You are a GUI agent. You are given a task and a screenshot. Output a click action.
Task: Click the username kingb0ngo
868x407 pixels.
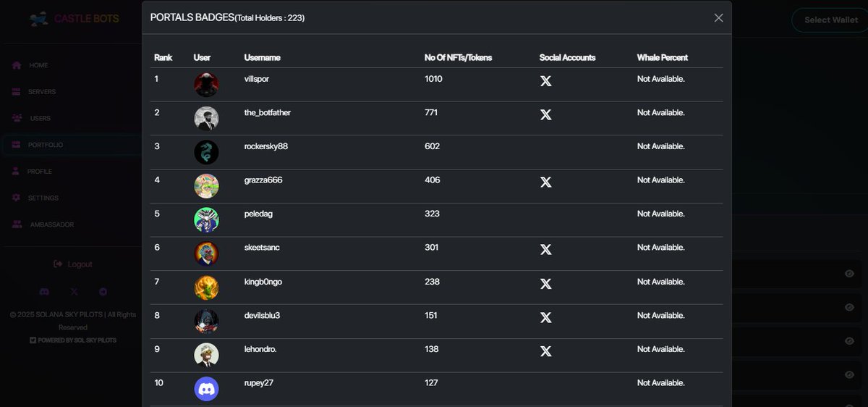pyautogui.click(x=263, y=282)
